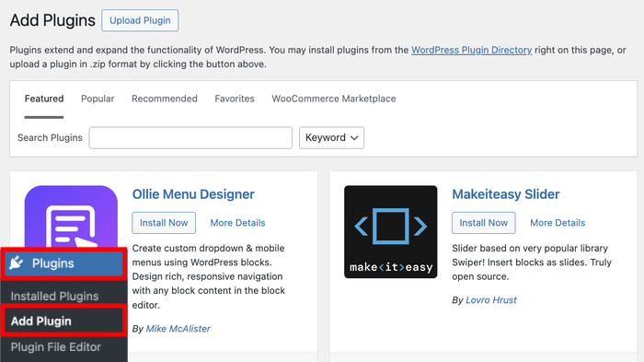Click the Upload Plugin button
644x362 pixels.
click(x=140, y=20)
